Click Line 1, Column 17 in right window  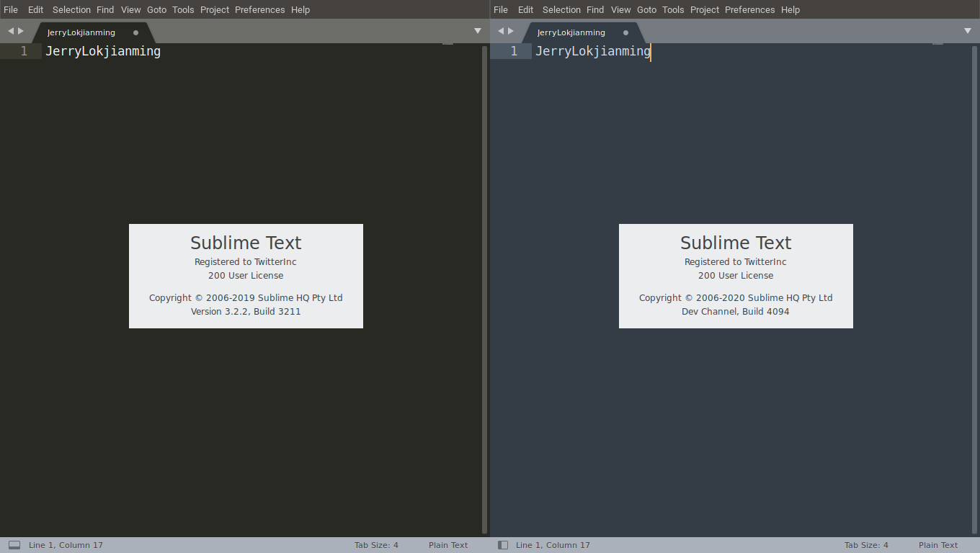point(553,545)
